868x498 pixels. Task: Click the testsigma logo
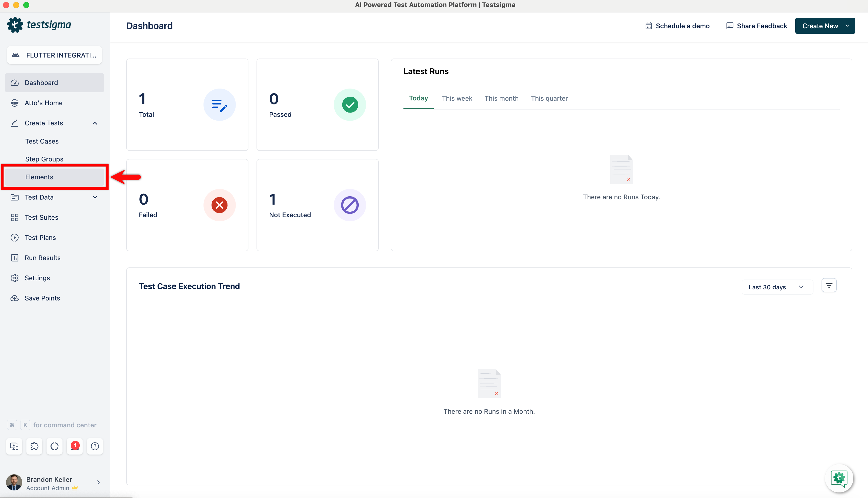[x=39, y=25]
